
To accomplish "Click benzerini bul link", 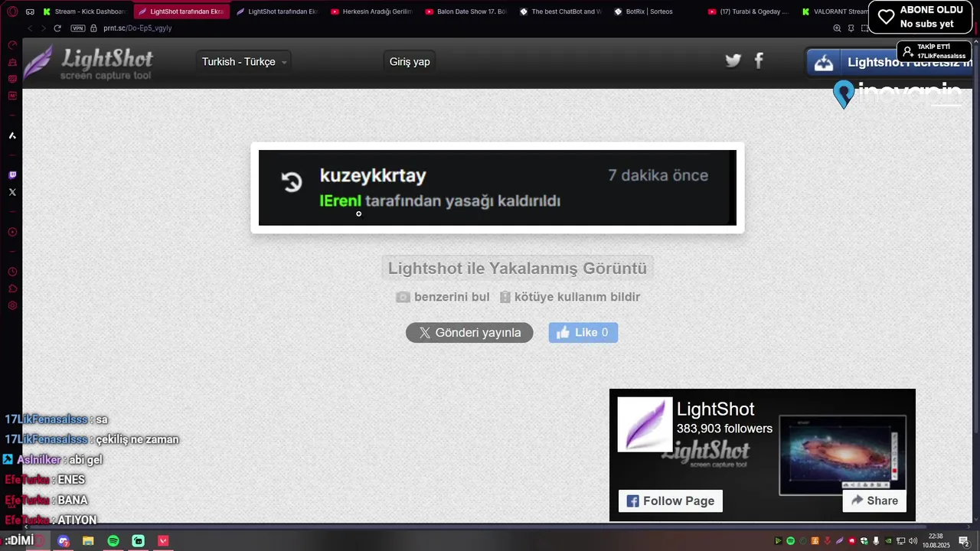I will point(443,297).
